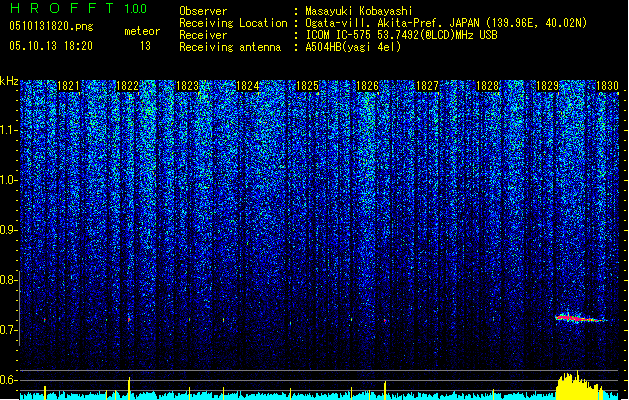Click the 0.6 kHz axis label
The height and width of the screenshot is (400, 629).
tap(9, 380)
